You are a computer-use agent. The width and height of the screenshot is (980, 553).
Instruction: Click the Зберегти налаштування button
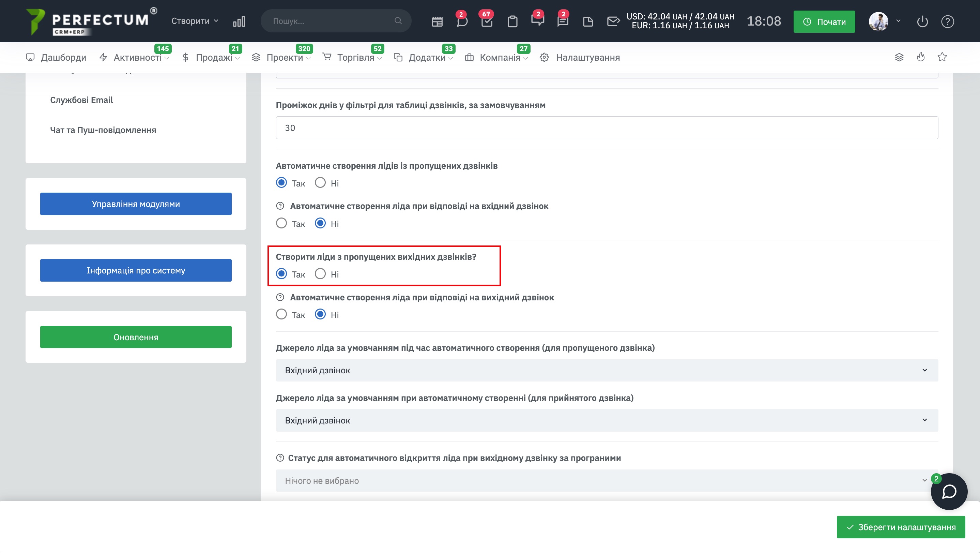coord(901,527)
